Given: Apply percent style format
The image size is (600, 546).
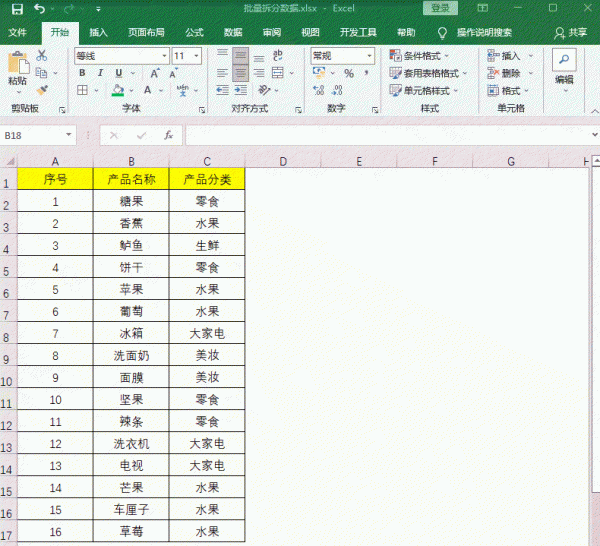Looking at the screenshot, I should (x=349, y=73).
